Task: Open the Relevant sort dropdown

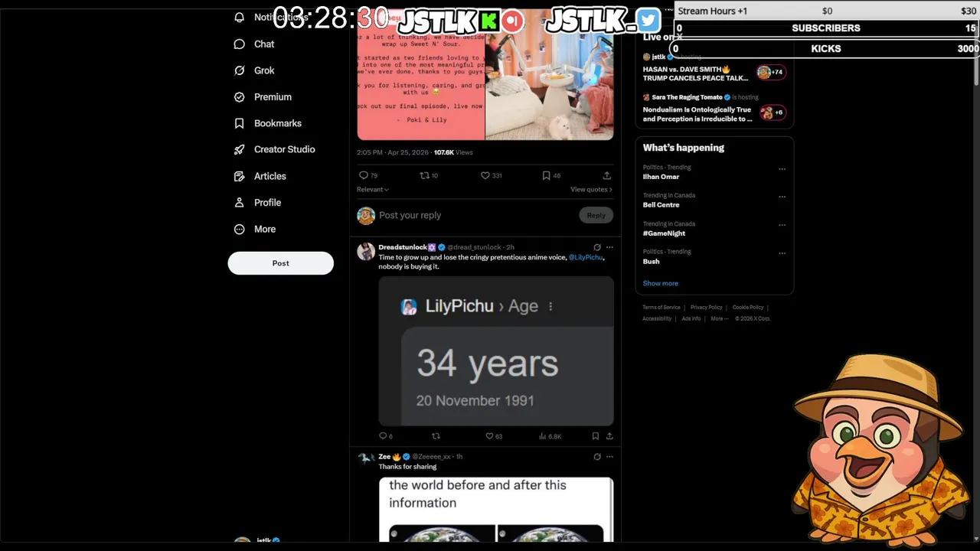Action: (373, 190)
